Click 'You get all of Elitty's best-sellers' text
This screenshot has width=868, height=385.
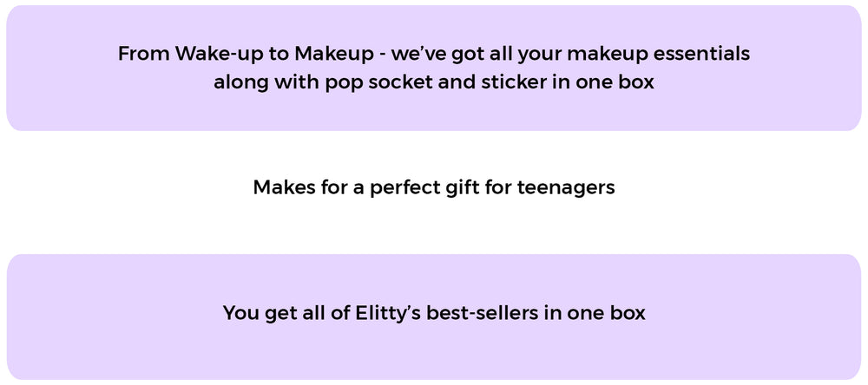coord(434,313)
